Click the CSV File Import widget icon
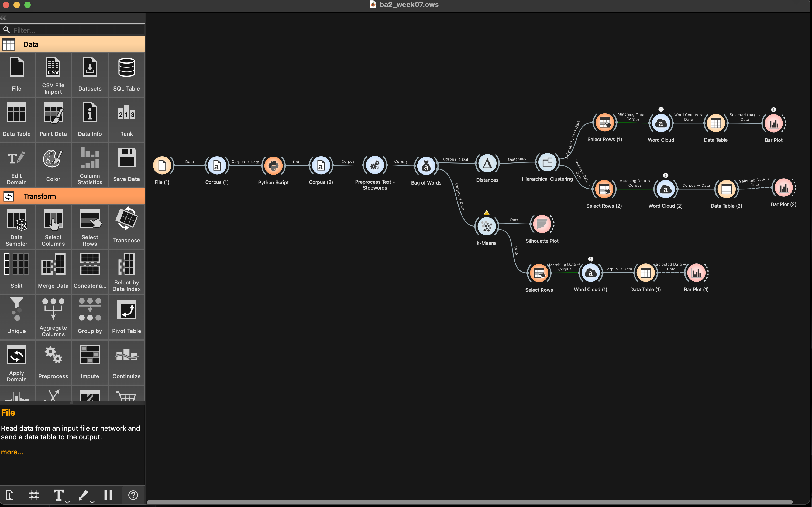The height and width of the screenshot is (507, 812). coord(53,67)
